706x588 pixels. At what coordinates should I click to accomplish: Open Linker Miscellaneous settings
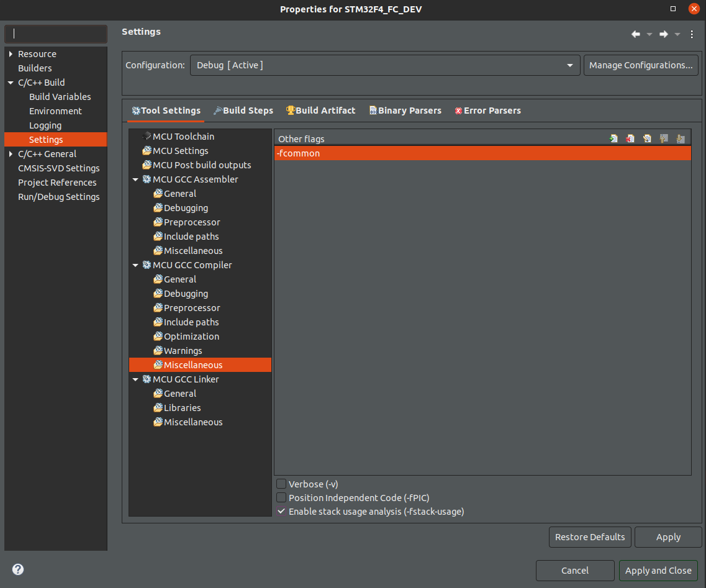(188, 422)
